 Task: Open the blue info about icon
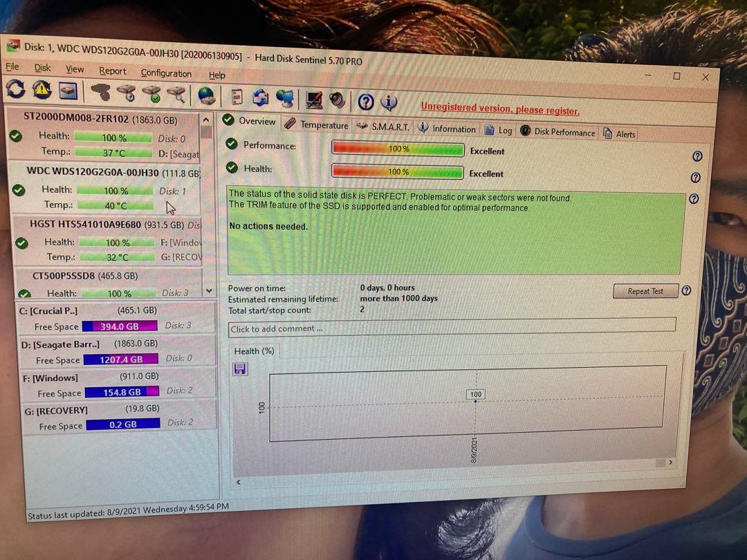point(389,102)
